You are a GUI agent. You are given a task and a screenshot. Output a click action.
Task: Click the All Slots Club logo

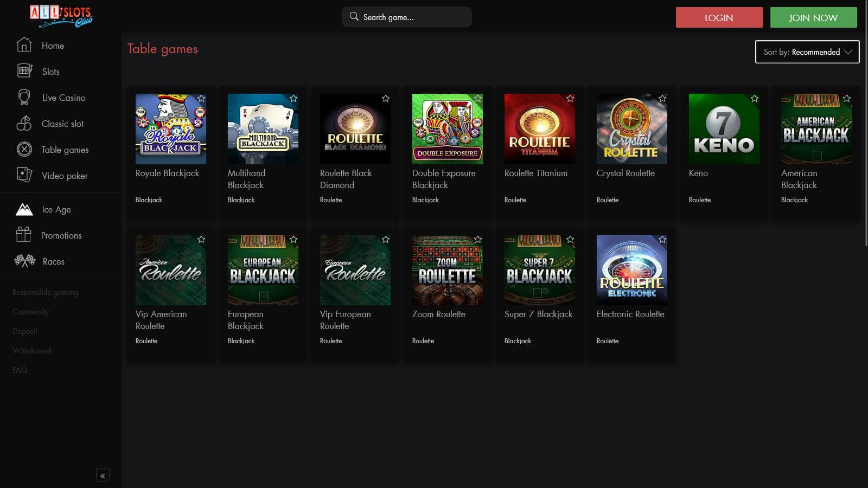pos(61,16)
